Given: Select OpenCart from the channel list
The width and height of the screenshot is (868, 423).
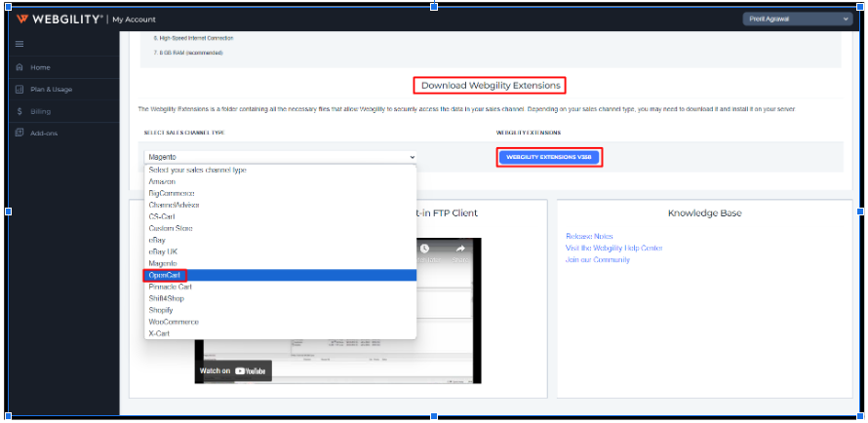Looking at the screenshot, I should point(166,275).
